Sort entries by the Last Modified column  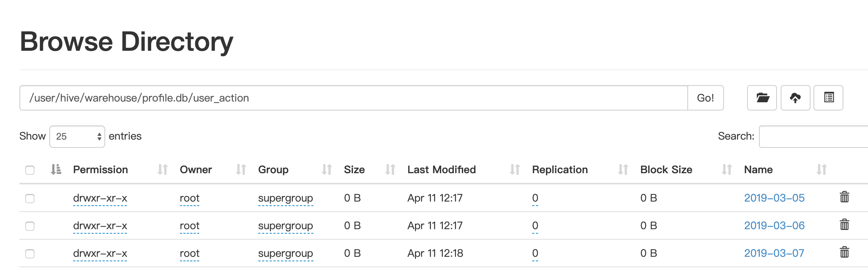click(x=441, y=170)
